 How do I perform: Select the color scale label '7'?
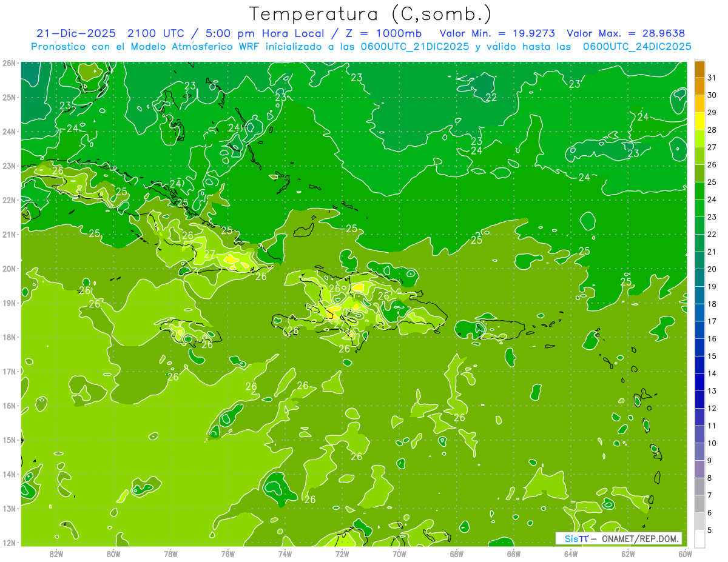[710, 495]
